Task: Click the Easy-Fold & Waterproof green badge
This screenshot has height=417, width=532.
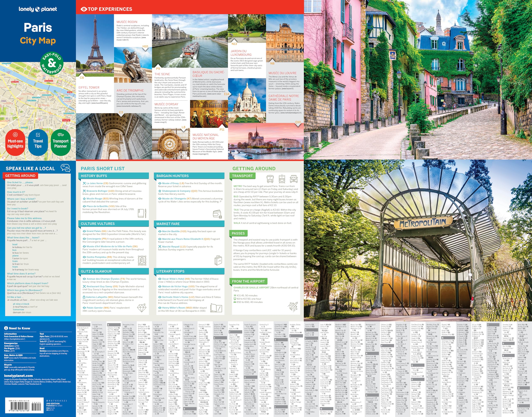Action: coord(52,64)
